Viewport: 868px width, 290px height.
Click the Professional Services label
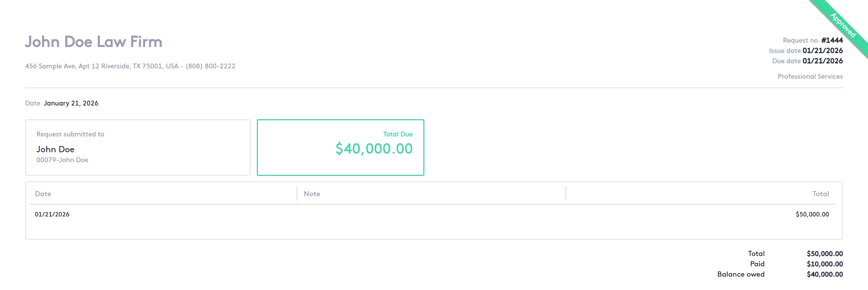click(810, 76)
